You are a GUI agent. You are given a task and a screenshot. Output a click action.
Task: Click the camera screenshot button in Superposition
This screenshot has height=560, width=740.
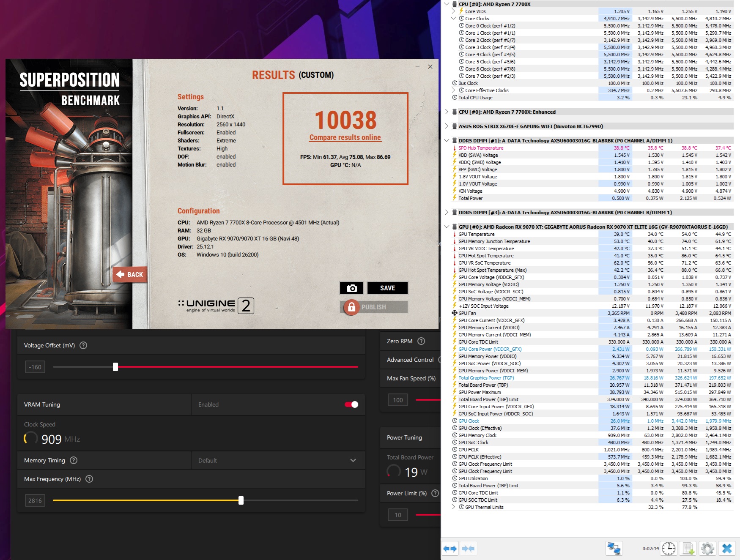pos(351,288)
